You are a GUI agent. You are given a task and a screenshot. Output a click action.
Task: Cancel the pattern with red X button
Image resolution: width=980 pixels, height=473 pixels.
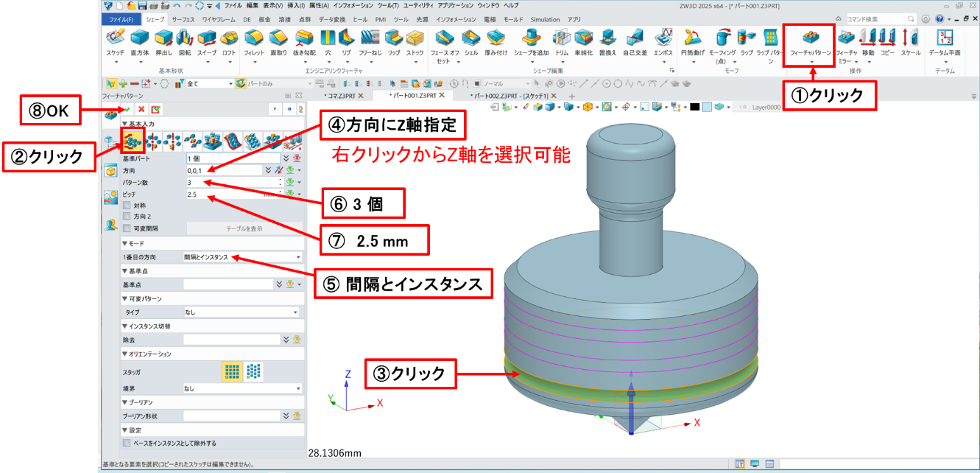coord(141,109)
